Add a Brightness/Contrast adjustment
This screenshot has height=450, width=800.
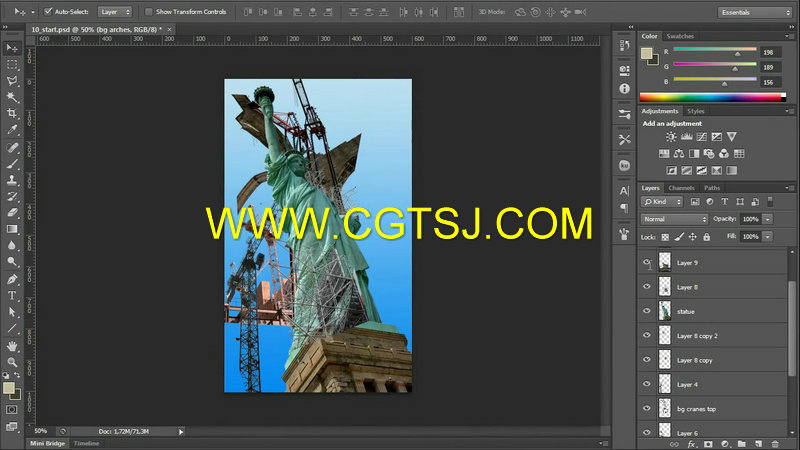pyautogui.click(x=671, y=137)
